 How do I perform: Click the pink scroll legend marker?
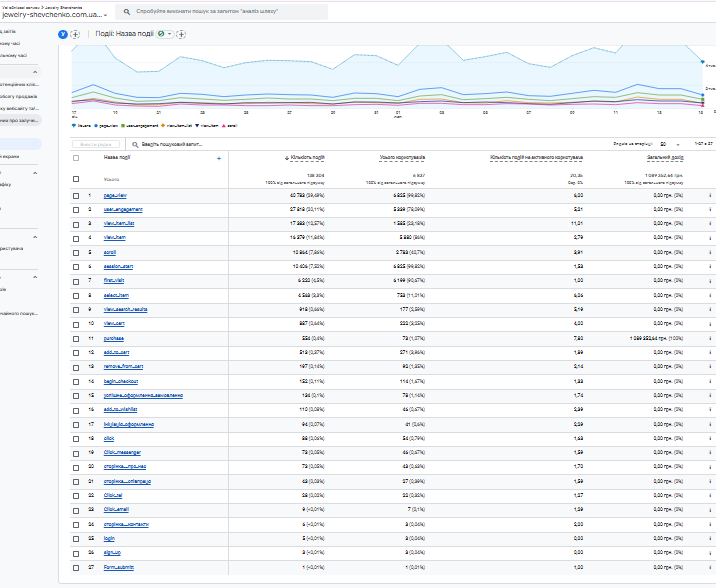[224, 126]
